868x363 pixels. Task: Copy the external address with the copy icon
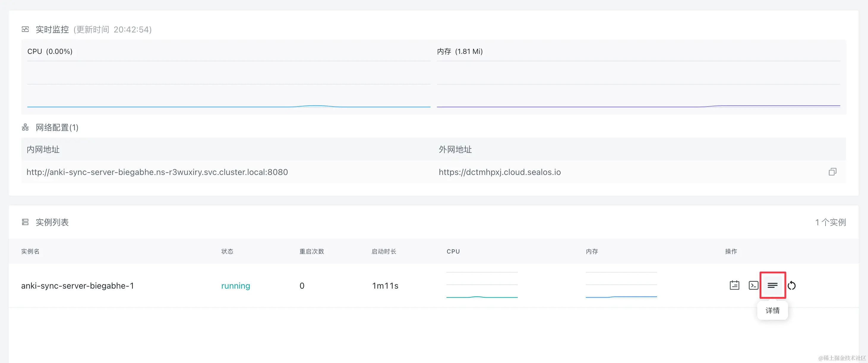pos(832,172)
